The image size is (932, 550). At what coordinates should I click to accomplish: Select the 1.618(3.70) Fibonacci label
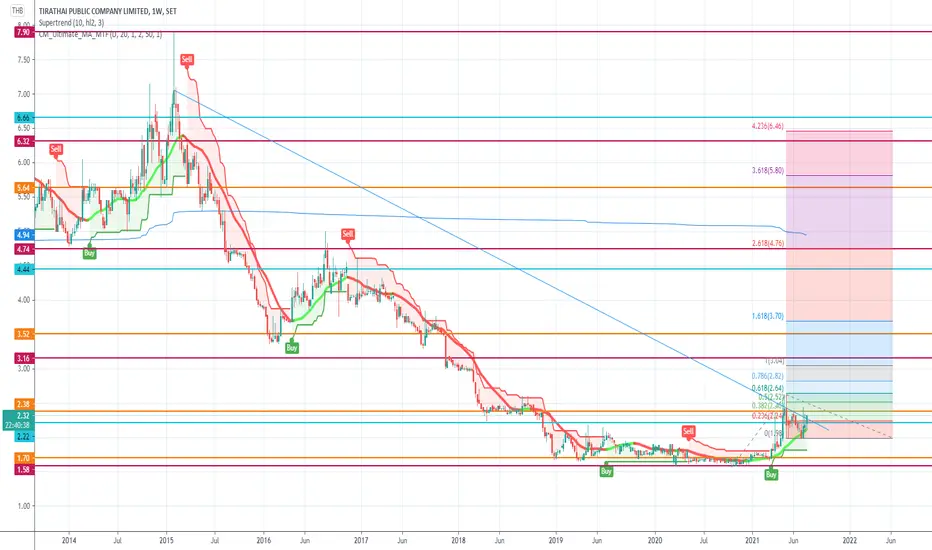click(768, 316)
